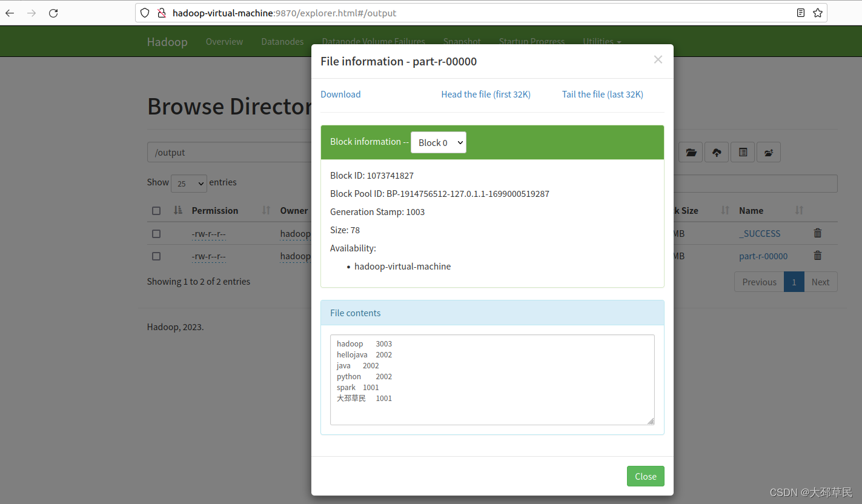Check the first row checkbox for _SUCCESS
862x504 pixels.
[x=156, y=233]
